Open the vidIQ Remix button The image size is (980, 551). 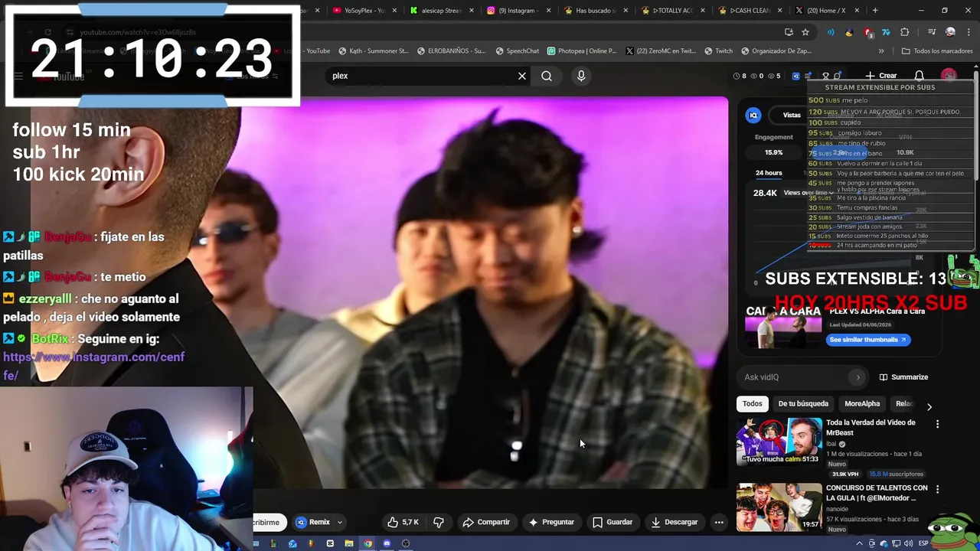(x=313, y=522)
